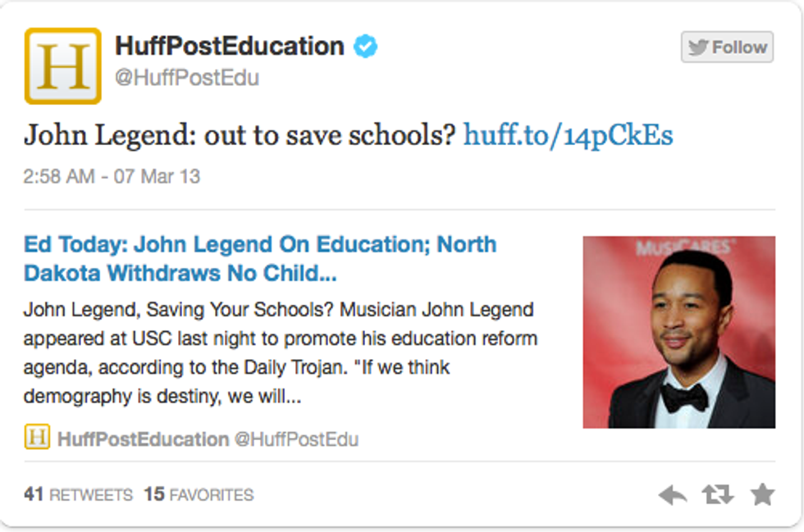This screenshot has height=532, width=804.
Task: Click the reply arrow icon
Action: pos(673,494)
